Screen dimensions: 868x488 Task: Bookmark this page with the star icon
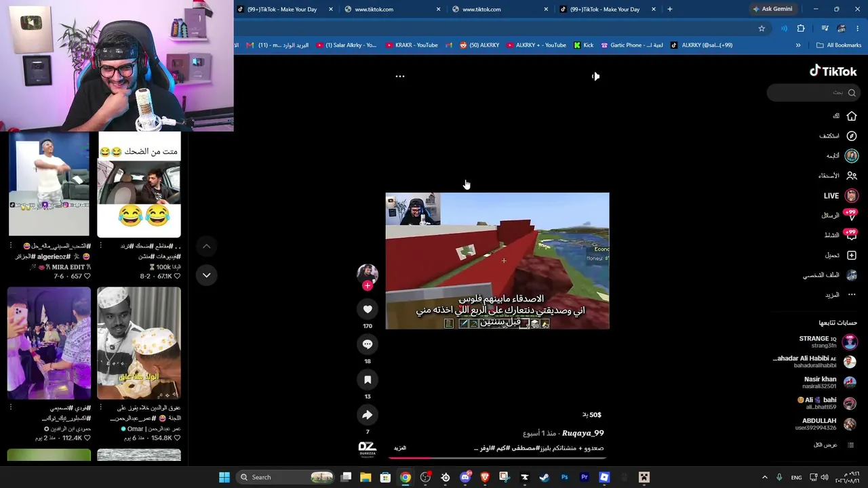(762, 28)
